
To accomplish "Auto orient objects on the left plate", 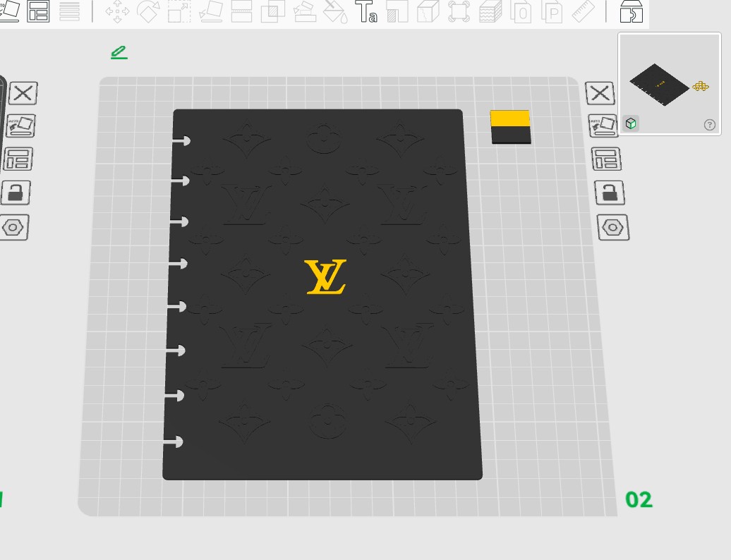I will [20, 126].
